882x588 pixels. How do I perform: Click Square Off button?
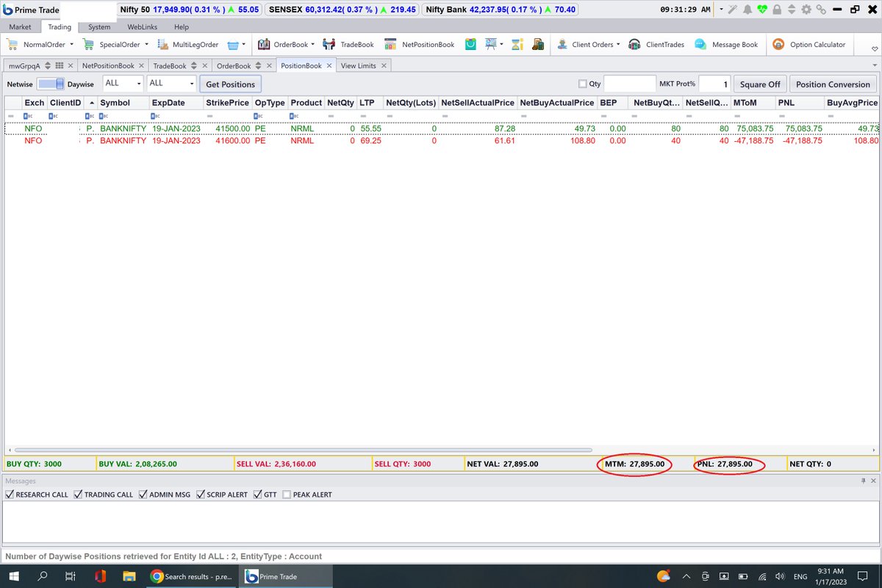[760, 84]
